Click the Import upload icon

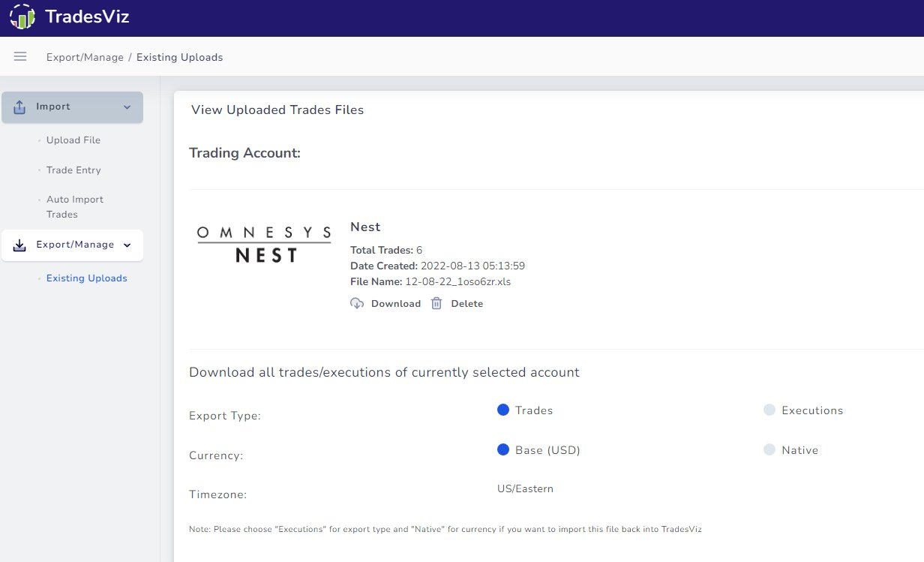coord(19,107)
